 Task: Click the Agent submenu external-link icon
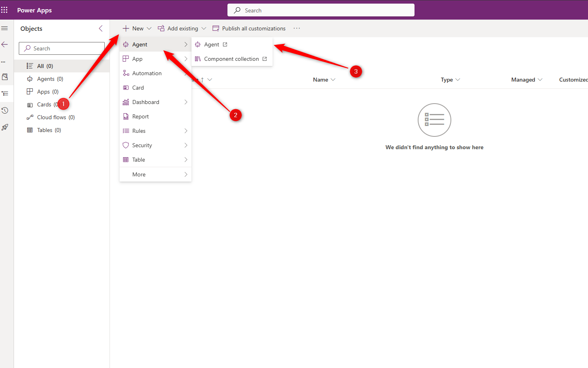(x=225, y=44)
